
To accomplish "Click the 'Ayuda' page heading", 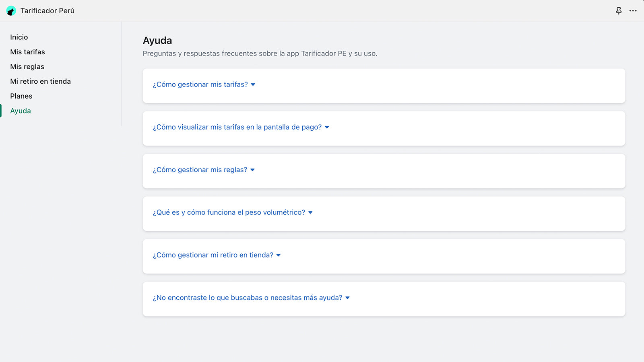I will (157, 41).
